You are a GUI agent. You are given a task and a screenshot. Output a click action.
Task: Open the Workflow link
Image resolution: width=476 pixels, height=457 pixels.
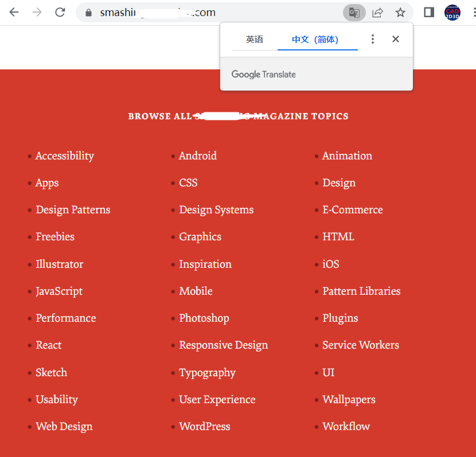pos(346,427)
